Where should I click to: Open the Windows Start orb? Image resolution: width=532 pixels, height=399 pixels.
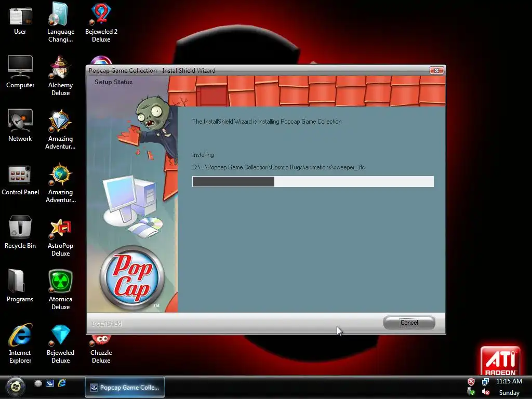(15, 386)
